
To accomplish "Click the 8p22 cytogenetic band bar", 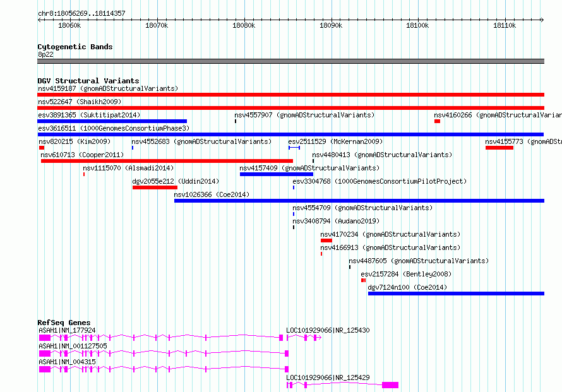I will pyautogui.click(x=290, y=61).
